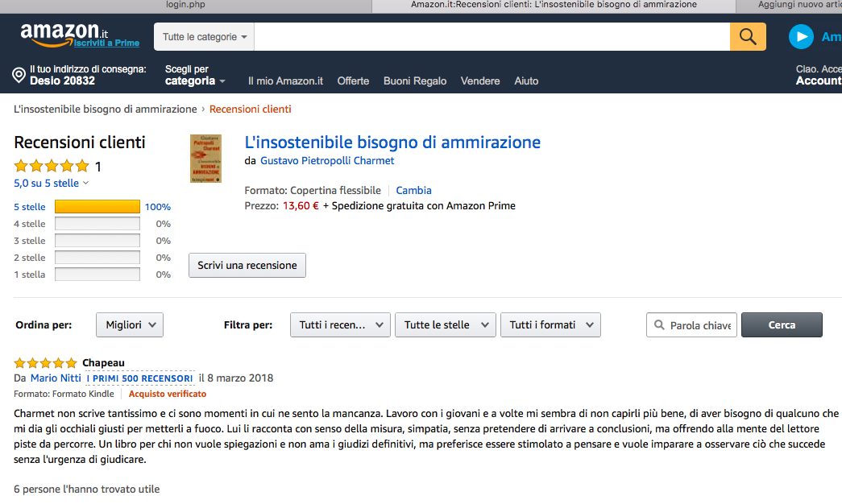Expand the 5,0 su 5 stelle chevron
The width and height of the screenshot is (842, 504).
pyautogui.click(x=86, y=183)
